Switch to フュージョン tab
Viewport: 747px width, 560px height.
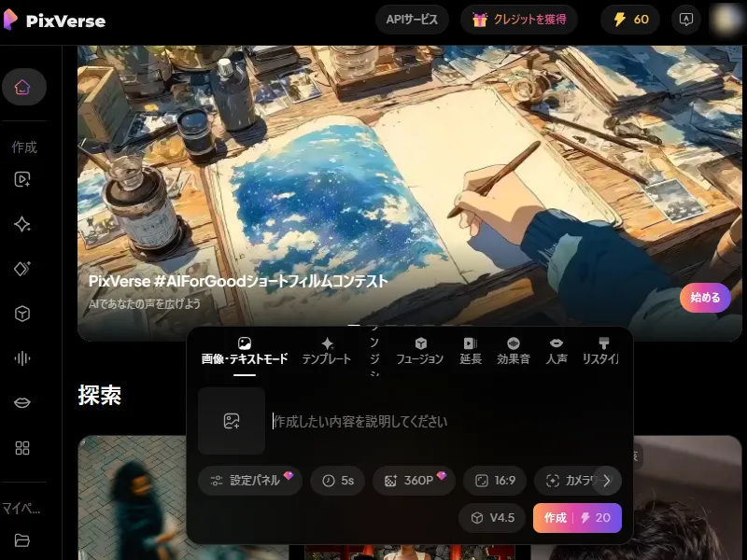[420, 353]
